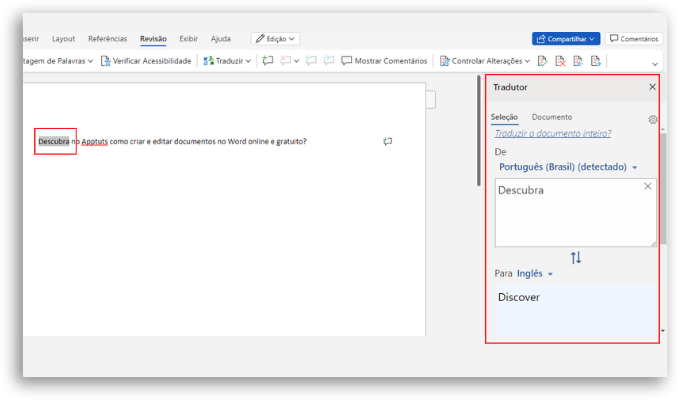The image size is (700, 400).
Task: Click the Compartilhar button
Action: click(566, 39)
